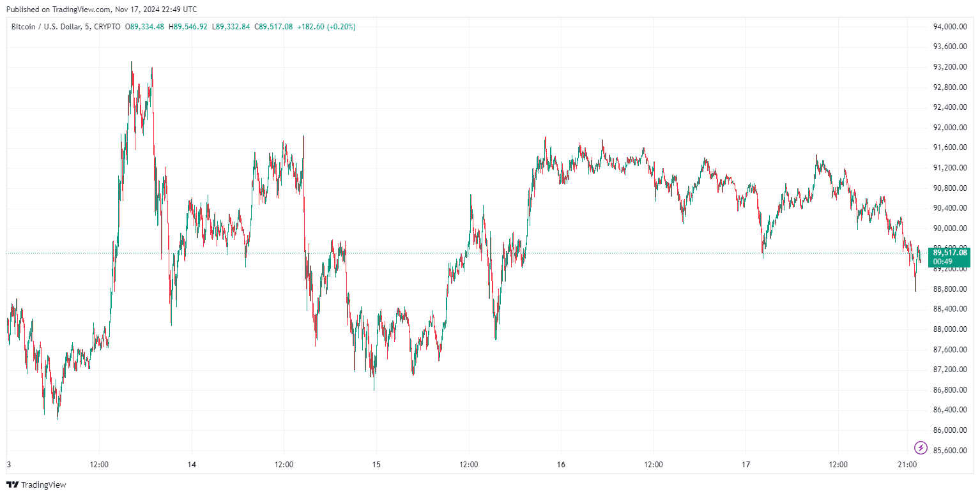Screen dimensions: 980x496
Task: Click the 88,400.00 price axis label
Action: coord(949,309)
